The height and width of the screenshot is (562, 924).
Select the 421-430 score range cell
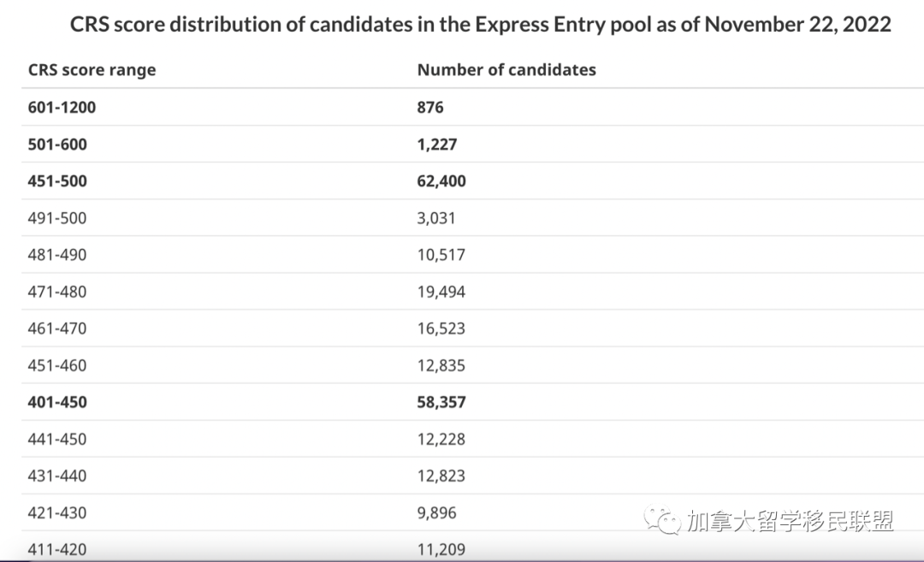tap(57, 512)
